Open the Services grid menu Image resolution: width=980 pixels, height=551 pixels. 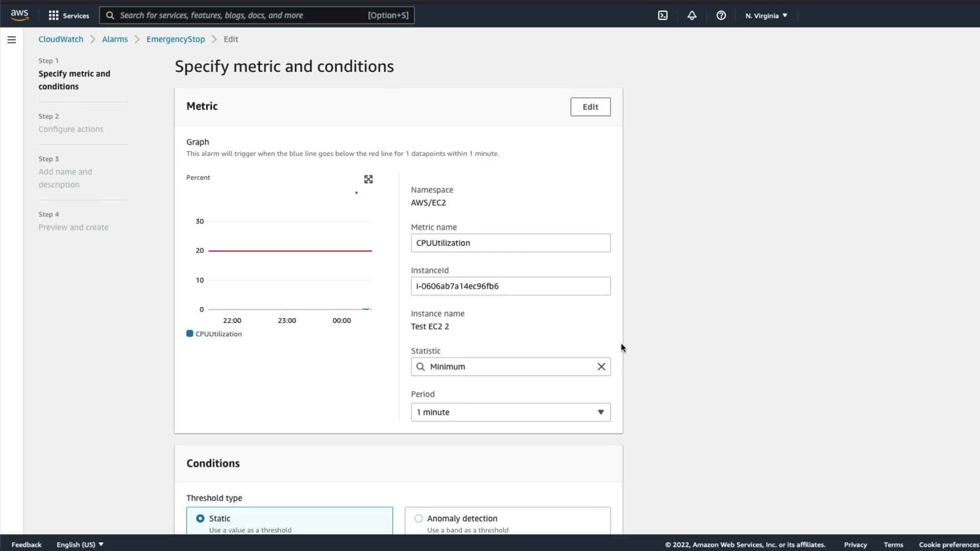(68, 15)
